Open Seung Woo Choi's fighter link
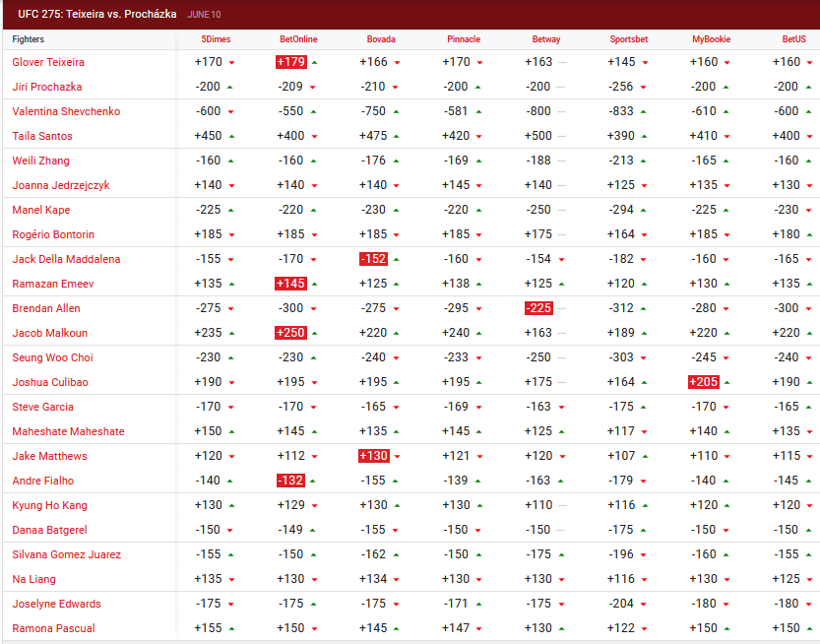The image size is (820, 644). coord(53,357)
